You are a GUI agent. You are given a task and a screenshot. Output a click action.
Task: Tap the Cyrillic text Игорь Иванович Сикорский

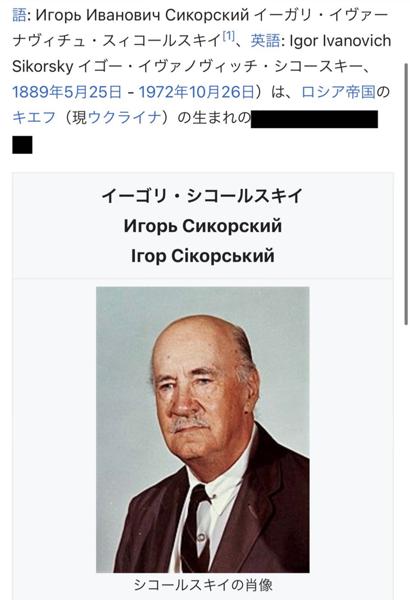point(142,15)
